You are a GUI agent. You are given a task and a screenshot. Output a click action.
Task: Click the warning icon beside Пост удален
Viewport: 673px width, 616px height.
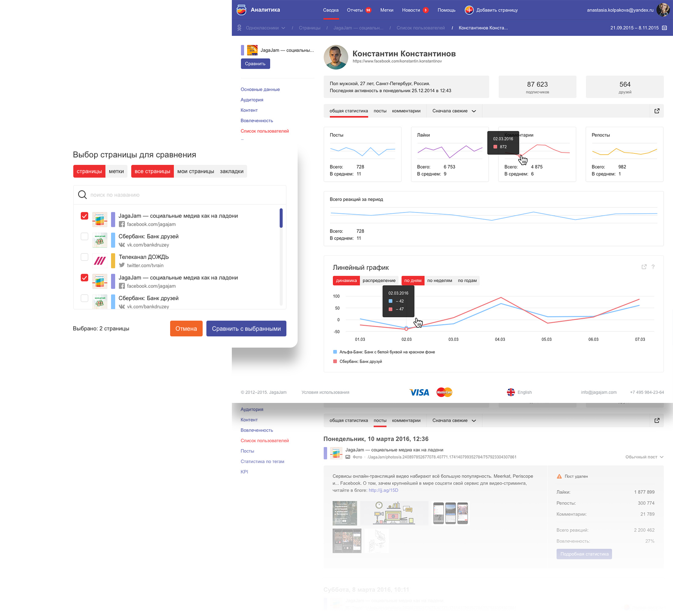click(559, 477)
